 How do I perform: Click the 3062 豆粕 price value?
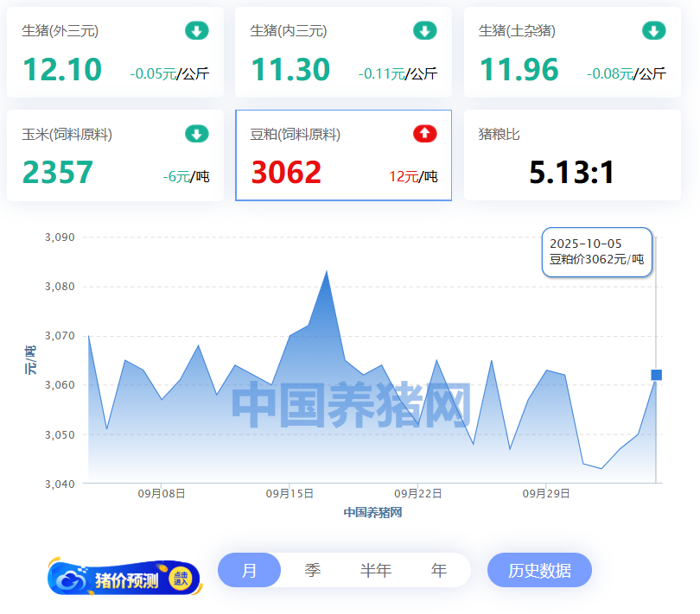click(286, 173)
